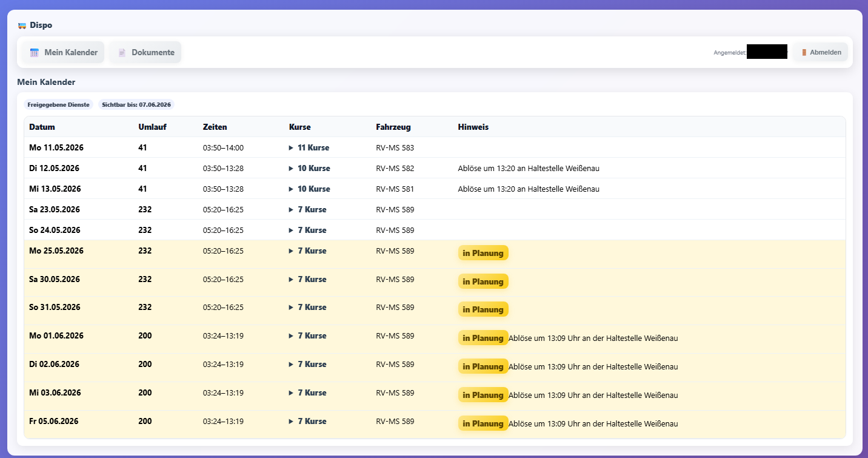Click vehicle RV-MS 583

coord(395,147)
